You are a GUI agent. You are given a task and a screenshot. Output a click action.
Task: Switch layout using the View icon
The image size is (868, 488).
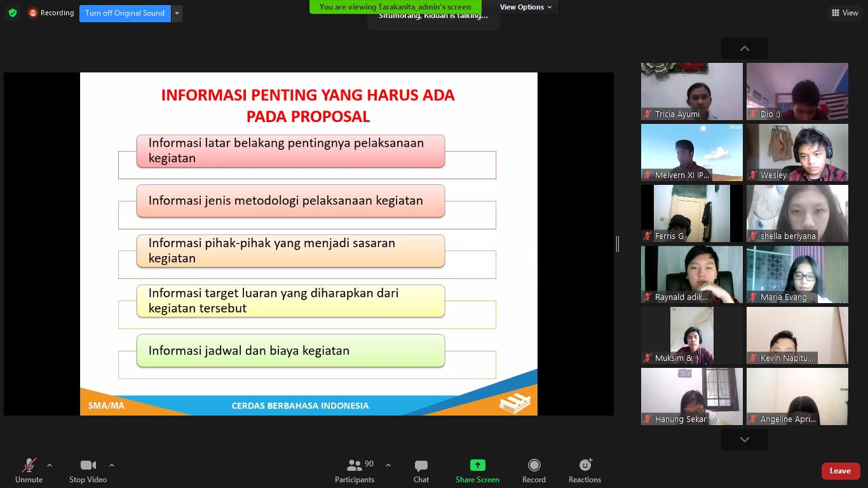click(x=844, y=13)
